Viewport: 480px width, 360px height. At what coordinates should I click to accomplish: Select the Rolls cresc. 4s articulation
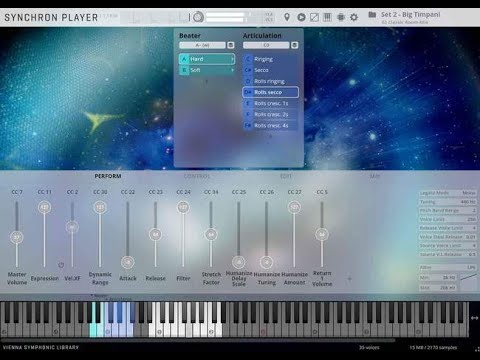point(270,125)
